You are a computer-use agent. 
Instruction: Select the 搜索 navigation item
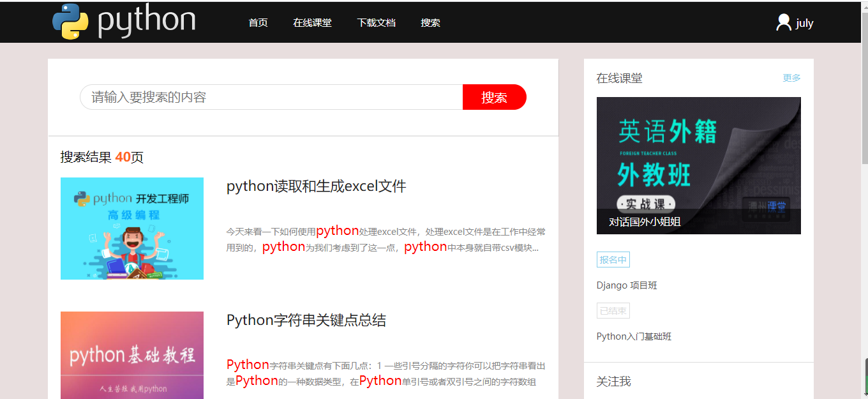click(x=430, y=22)
